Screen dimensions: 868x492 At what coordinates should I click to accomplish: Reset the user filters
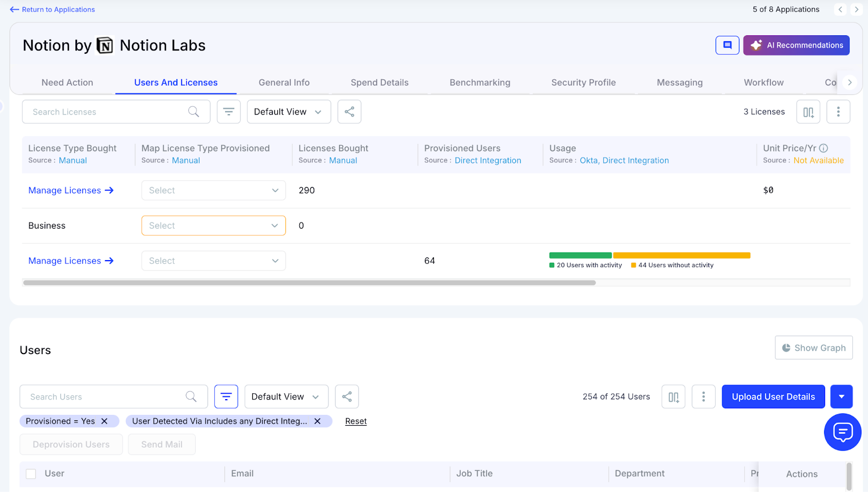[x=356, y=421]
